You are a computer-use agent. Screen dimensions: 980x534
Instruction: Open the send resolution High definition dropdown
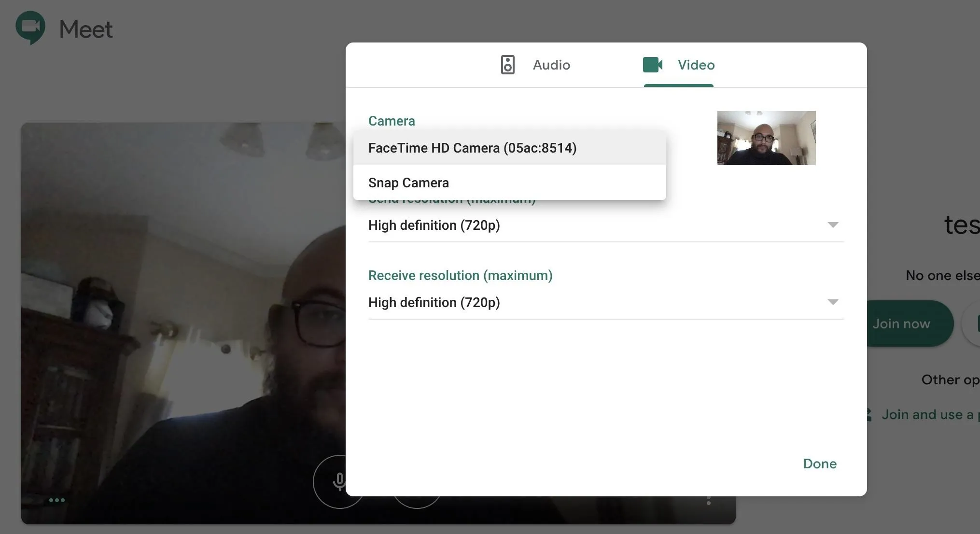pyautogui.click(x=606, y=225)
